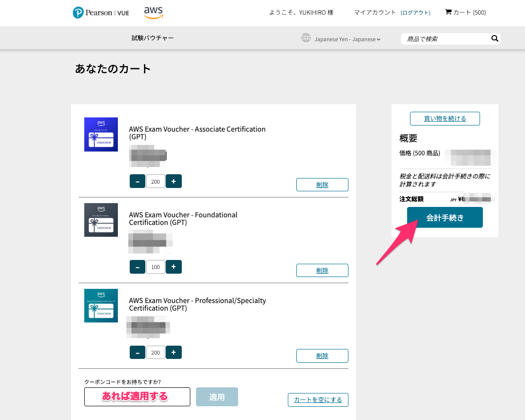Open AWS Exam Voucher - Foundational Certification title
This screenshot has height=420, width=525.
tap(183, 218)
